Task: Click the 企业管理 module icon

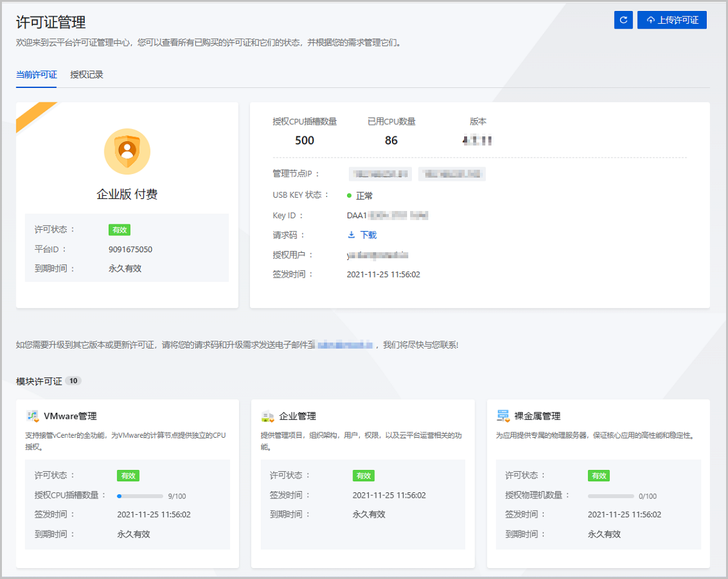Action: (x=268, y=416)
